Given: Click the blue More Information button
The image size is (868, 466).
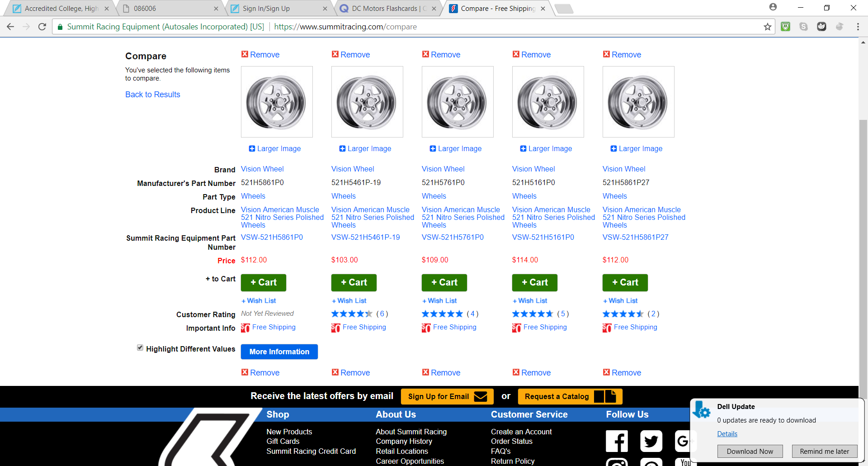Looking at the screenshot, I should [x=279, y=352].
